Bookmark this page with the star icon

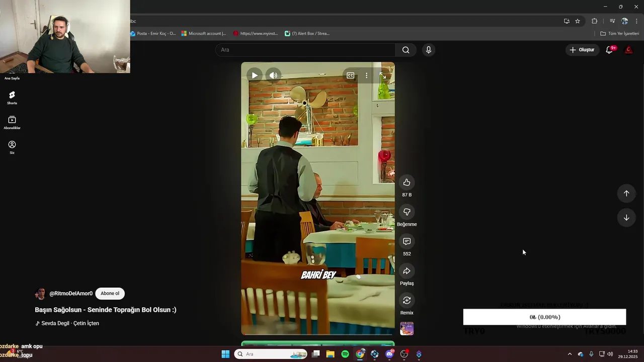pyautogui.click(x=578, y=21)
